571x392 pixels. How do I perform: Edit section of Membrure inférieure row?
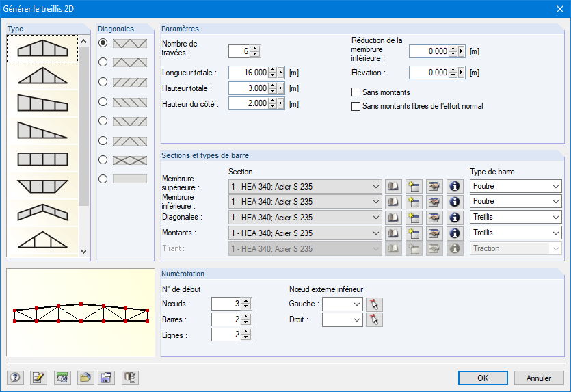tap(434, 202)
